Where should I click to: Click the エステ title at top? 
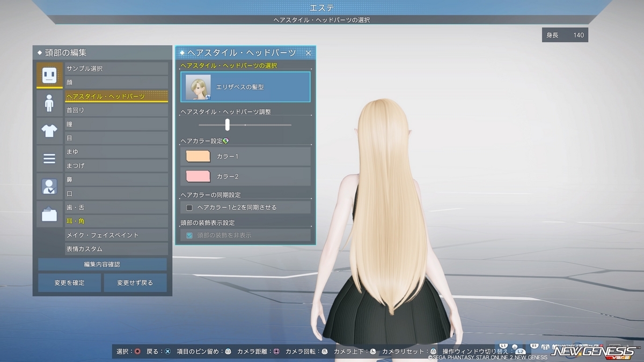tap(322, 7)
